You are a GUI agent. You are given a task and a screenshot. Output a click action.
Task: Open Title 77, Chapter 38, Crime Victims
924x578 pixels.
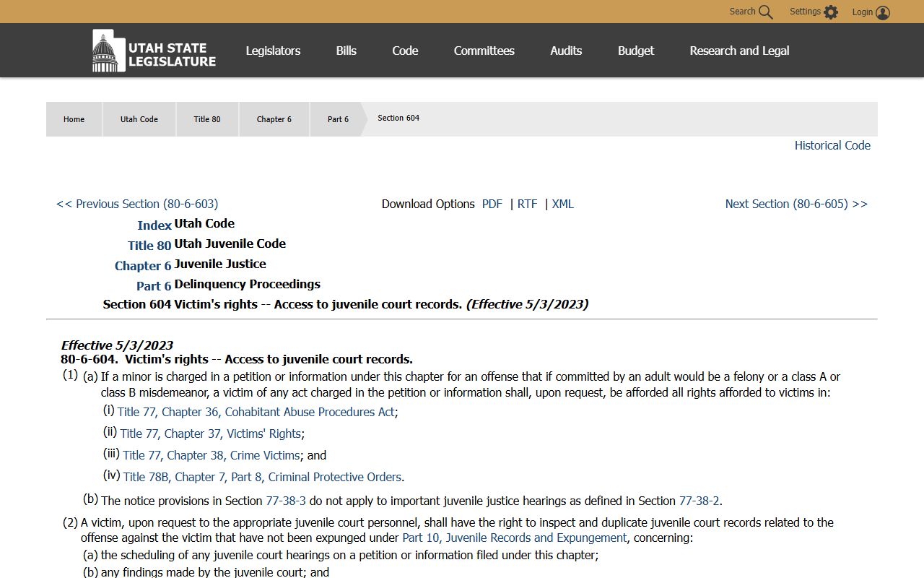pyautogui.click(x=212, y=455)
